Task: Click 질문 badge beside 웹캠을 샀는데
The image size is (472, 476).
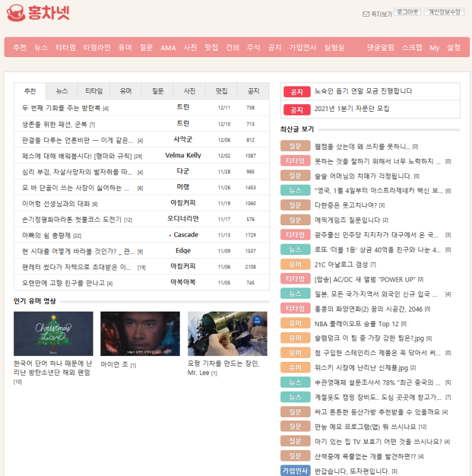Action: [x=295, y=146]
